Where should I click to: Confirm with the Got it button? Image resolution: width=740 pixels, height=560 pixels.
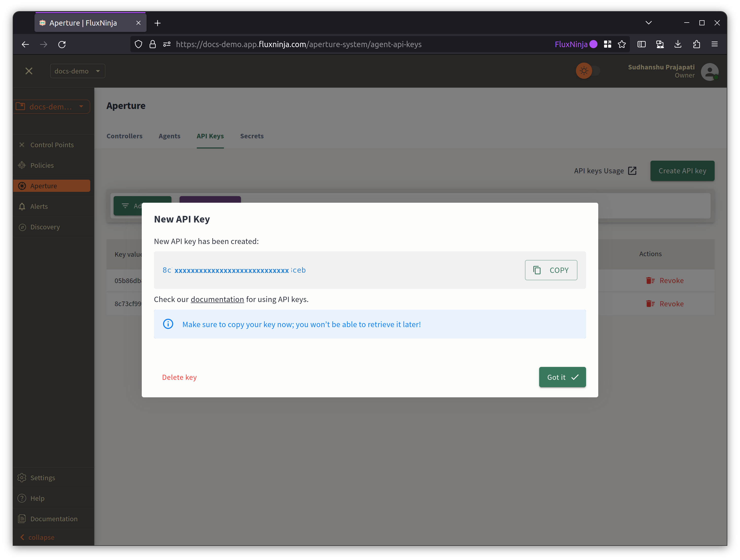pyautogui.click(x=562, y=377)
